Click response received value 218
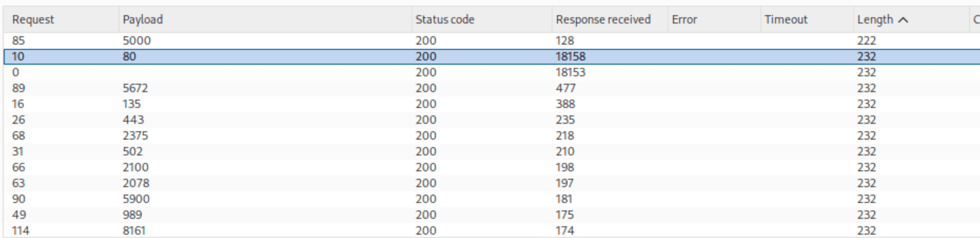Screen dimensions: 980x238 click(565, 135)
